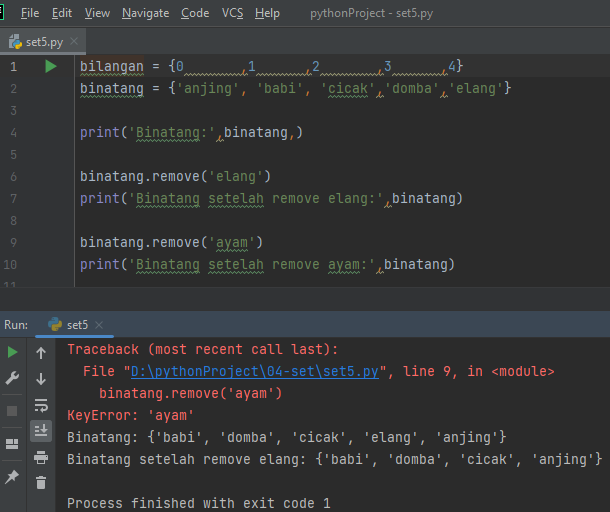Open the Help menu
This screenshot has height=512, width=610.
[x=267, y=13]
